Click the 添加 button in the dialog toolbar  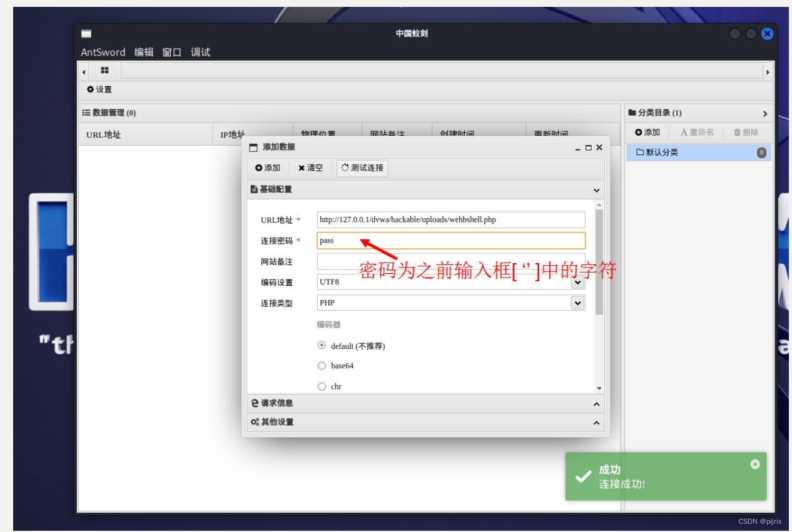(268, 168)
